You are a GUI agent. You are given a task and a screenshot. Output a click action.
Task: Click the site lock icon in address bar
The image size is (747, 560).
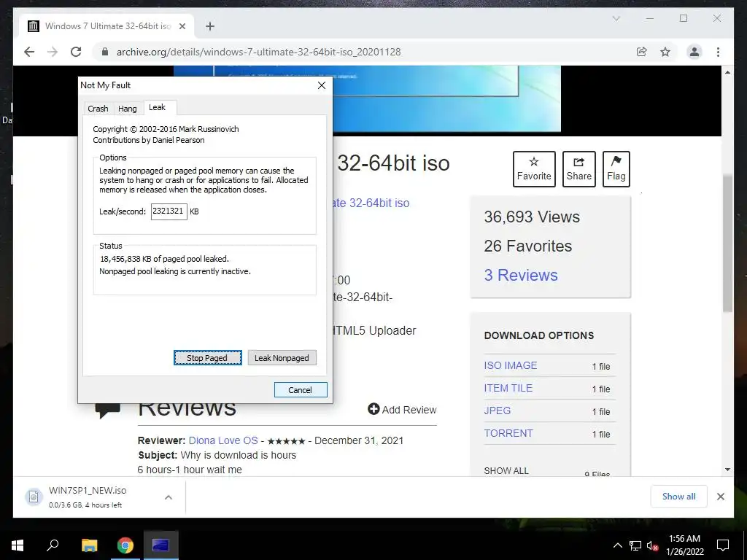[x=105, y=52]
